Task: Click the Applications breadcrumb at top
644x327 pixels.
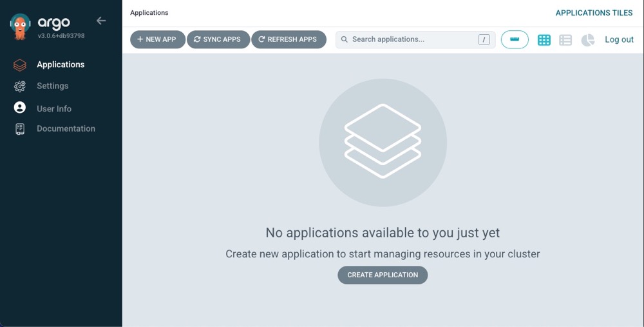Action: point(149,13)
